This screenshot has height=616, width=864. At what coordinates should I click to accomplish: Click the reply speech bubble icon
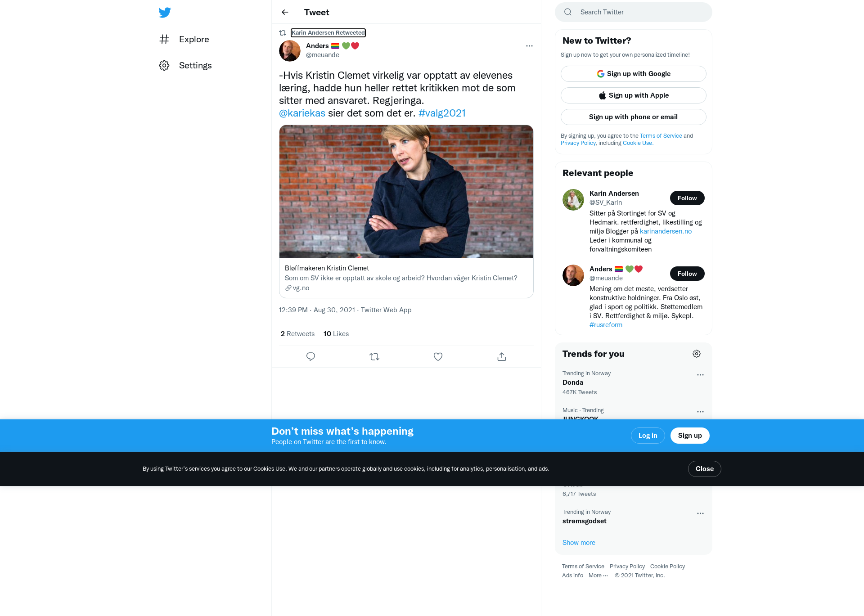coord(310,356)
